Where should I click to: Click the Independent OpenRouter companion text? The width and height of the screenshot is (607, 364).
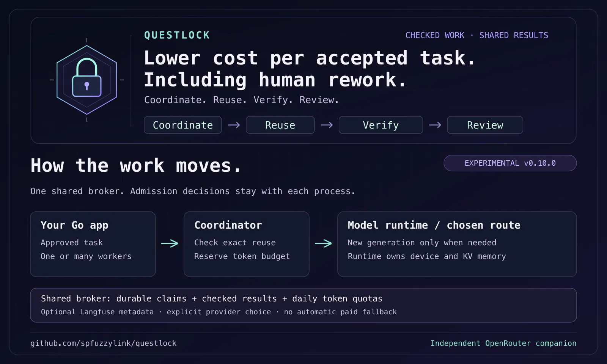(x=503, y=343)
